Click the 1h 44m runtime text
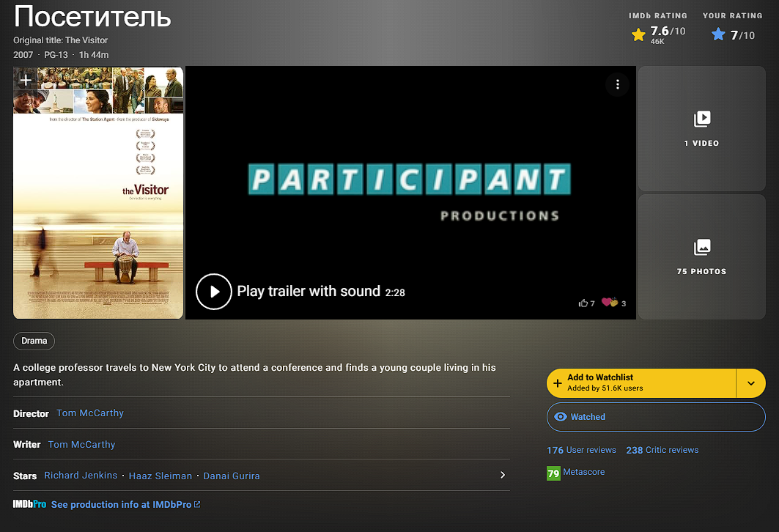Image resolution: width=779 pixels, height=532 pixels. coord(93,55)
